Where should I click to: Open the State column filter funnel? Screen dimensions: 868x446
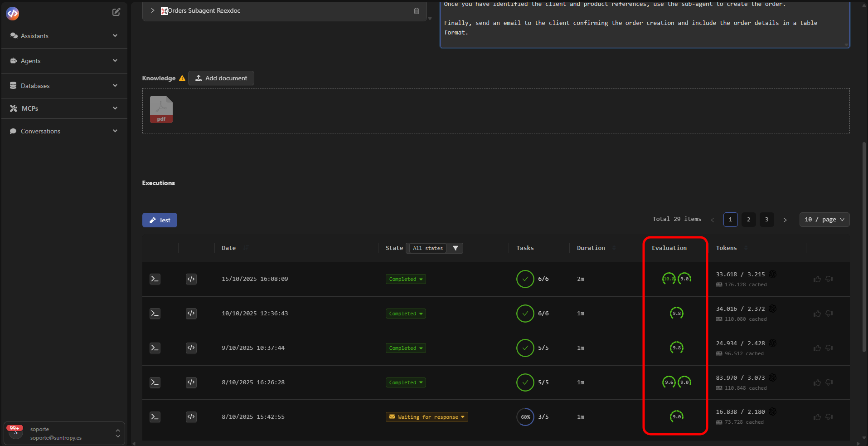(456, 248)
